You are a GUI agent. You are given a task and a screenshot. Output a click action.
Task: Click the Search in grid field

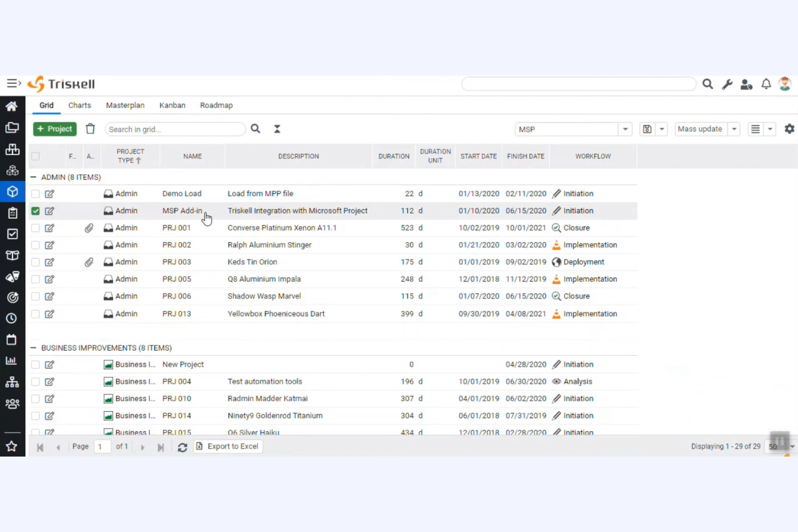175,129
